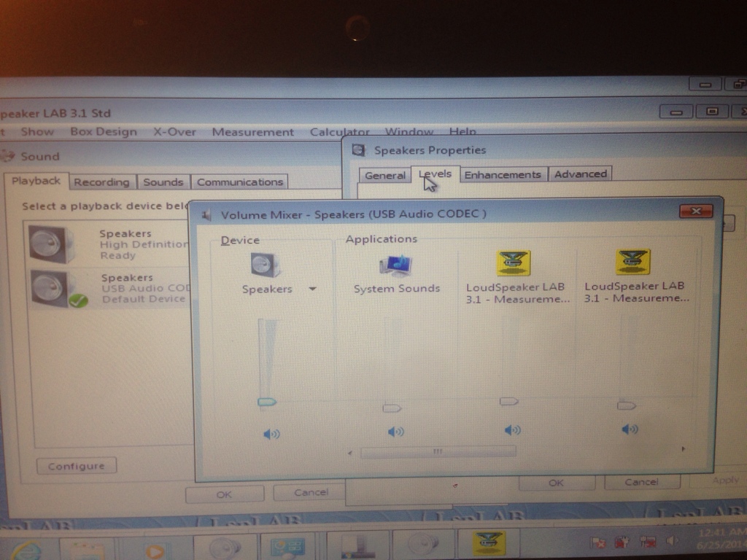This screenshot has width=747, height=560.
Task: Switch to Levels tab in Speakers Properties
Action: [x=436, y=174]
